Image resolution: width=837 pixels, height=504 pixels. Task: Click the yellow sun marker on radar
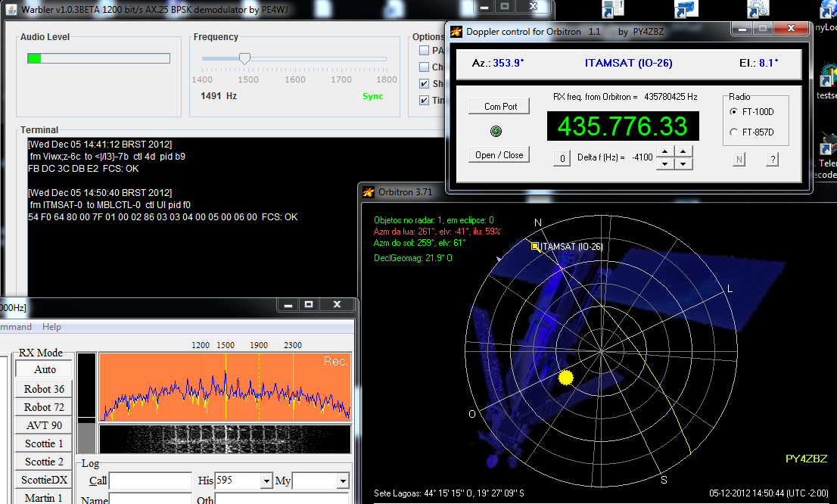click(565, 377)
